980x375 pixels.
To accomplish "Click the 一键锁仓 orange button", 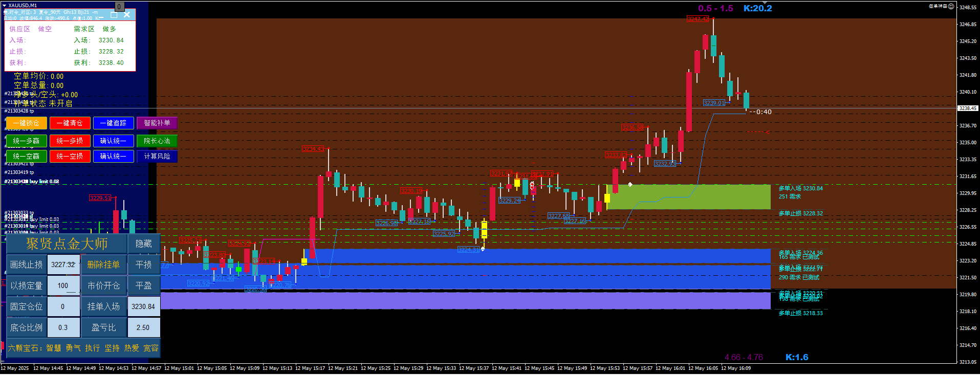I will [26, 123].
